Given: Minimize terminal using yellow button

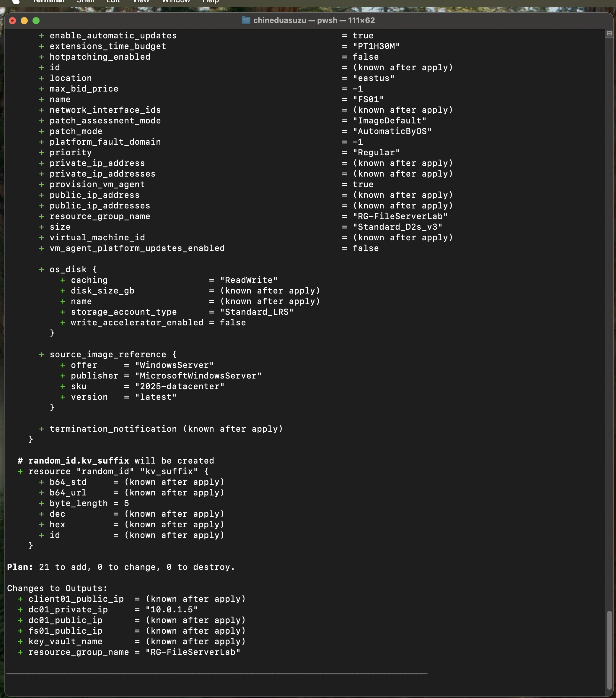Looking at the screenshot, I should click(x=24, y=21).
